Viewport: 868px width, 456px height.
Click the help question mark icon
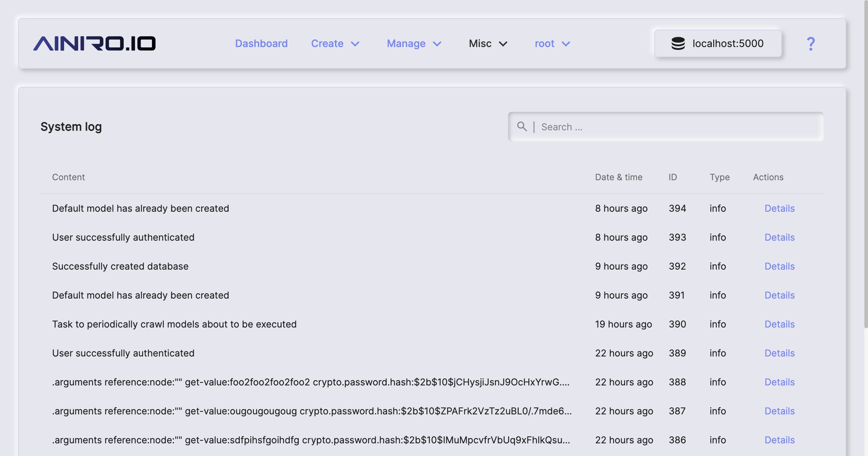tap(810, 44)
